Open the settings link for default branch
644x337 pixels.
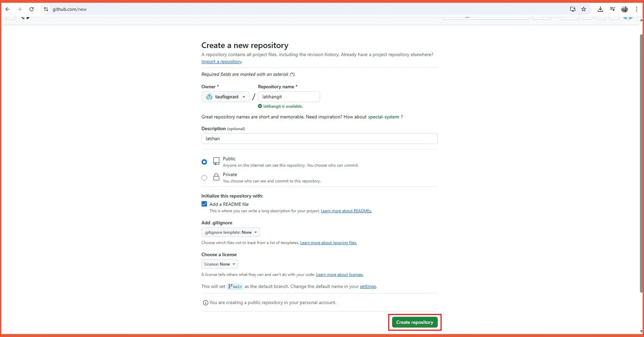coord(368,286)
